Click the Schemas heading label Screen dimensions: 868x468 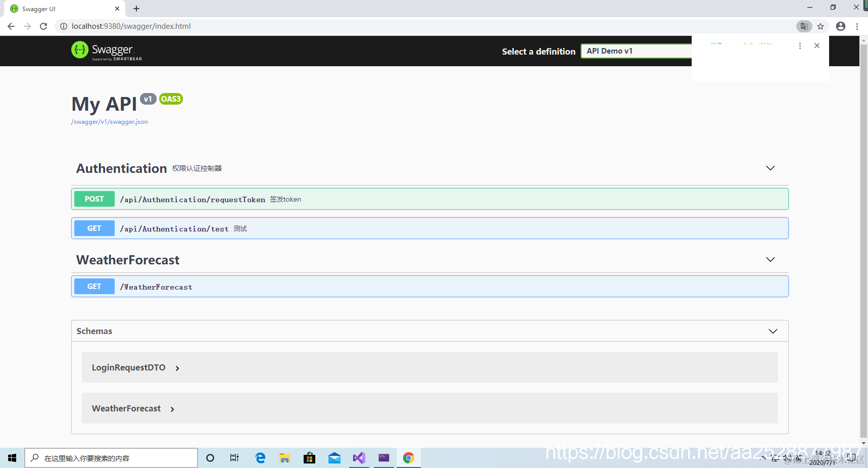94,331
